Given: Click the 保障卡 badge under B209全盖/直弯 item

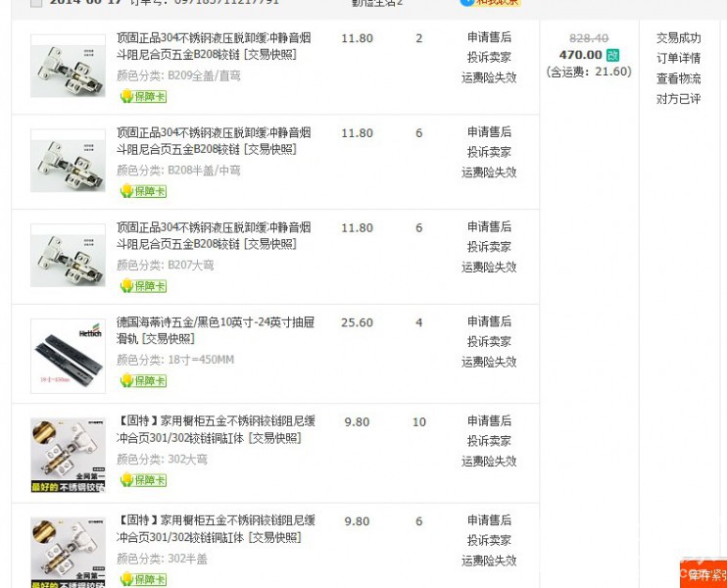Looking at the screenshot, I should coord(143,96).
